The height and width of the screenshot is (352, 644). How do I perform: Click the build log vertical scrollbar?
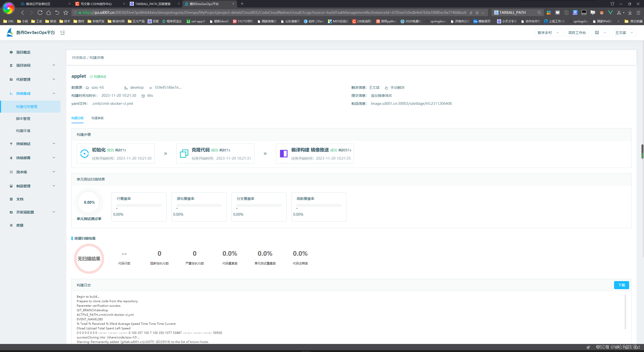point(625,312)
